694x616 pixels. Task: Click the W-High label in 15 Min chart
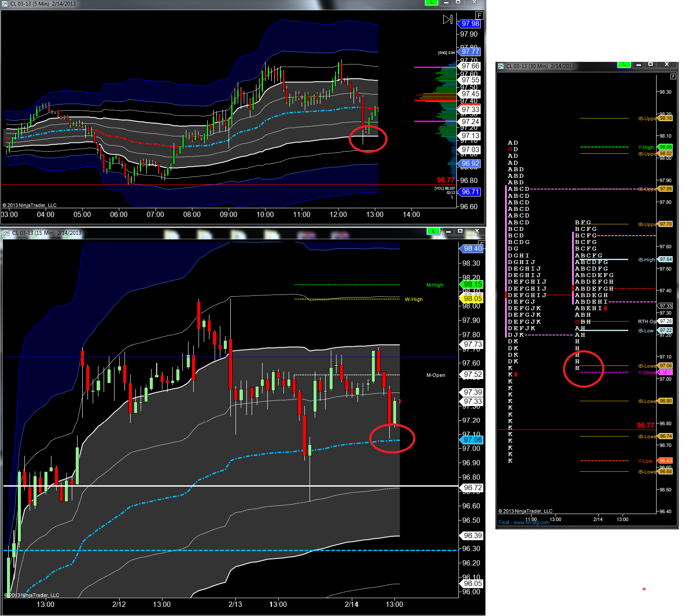coord(414,299)
